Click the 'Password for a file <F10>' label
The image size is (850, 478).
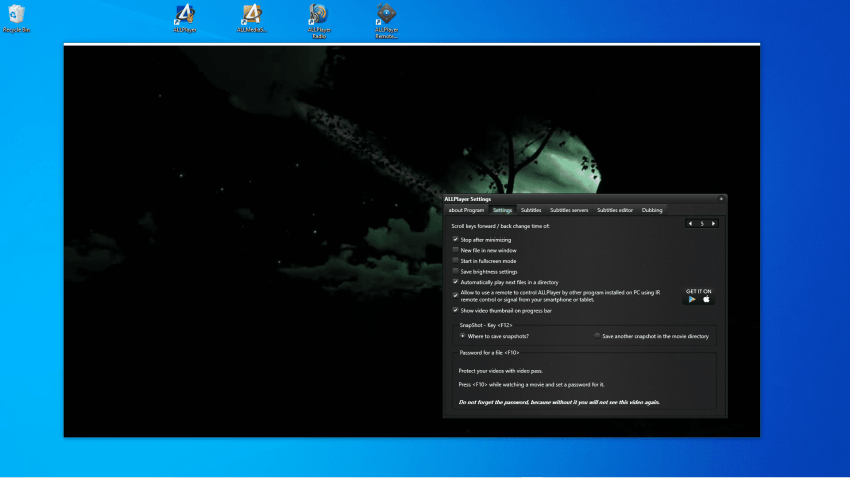coord(490,353)
